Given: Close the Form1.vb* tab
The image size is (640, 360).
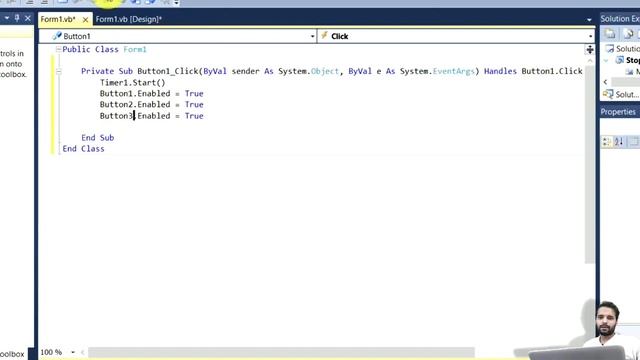Looking at the screenshot, I should click(x=85, y=20).
